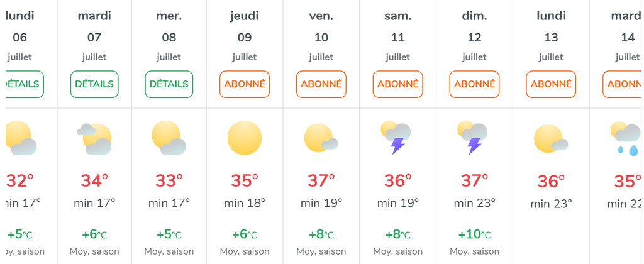Click the weather icon for lundi 13
Screen dimensions: 644x264
tap(551, 138)
